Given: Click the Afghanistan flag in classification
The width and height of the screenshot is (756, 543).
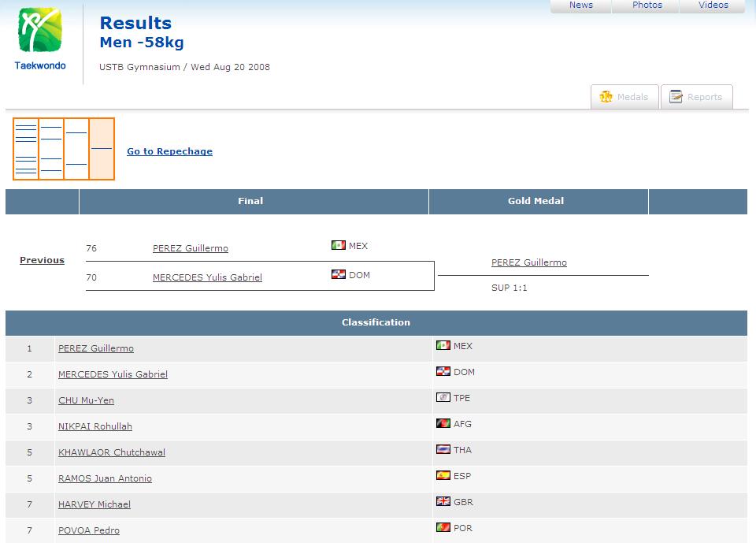Looking at the screenshot, I should pos(443,424).
